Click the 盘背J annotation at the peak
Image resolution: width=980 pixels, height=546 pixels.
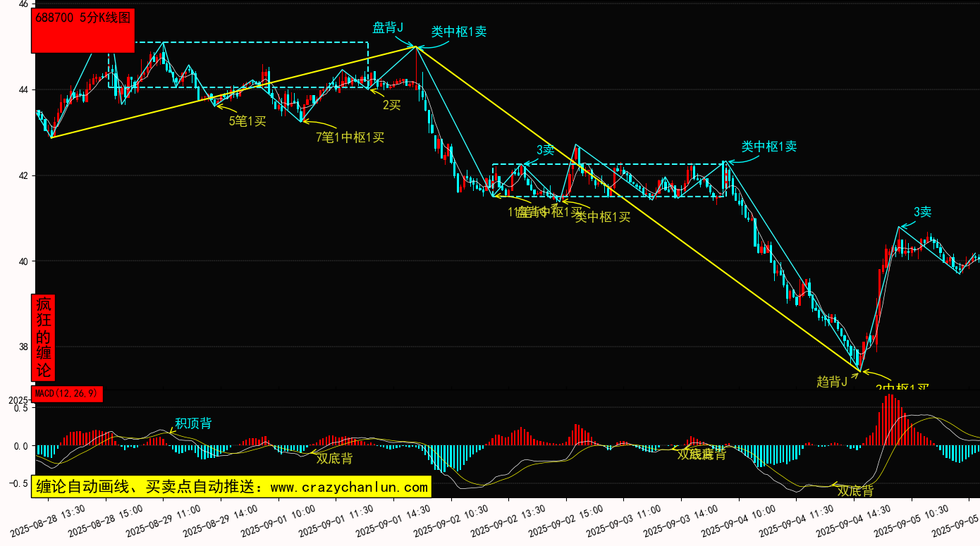point(387,28)
